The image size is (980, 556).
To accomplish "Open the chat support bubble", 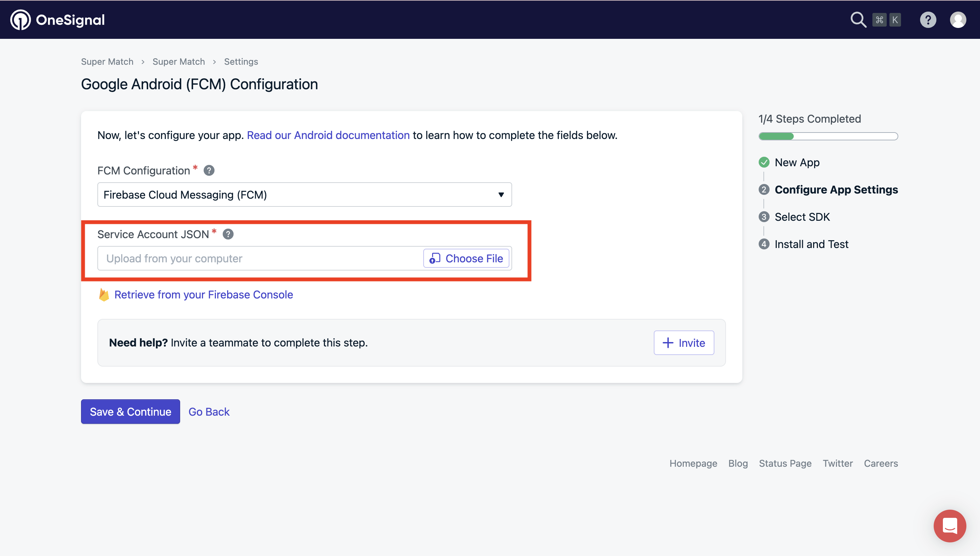I will click(949, 525).
